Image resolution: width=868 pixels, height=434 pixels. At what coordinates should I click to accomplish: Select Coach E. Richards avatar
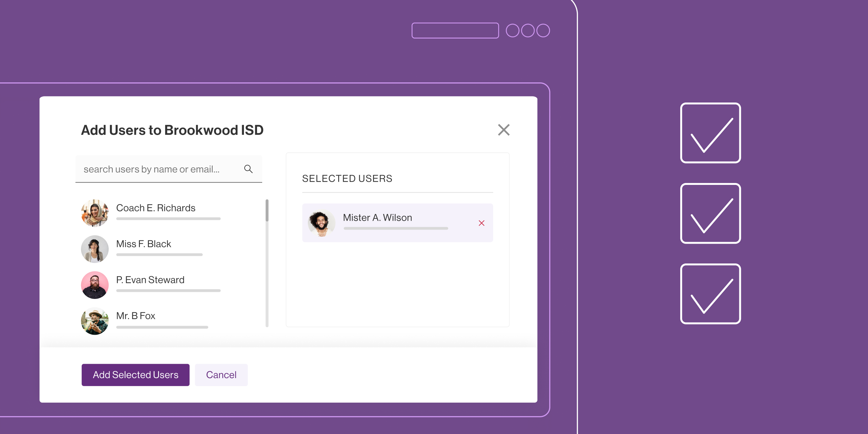[x=95, y=213]
